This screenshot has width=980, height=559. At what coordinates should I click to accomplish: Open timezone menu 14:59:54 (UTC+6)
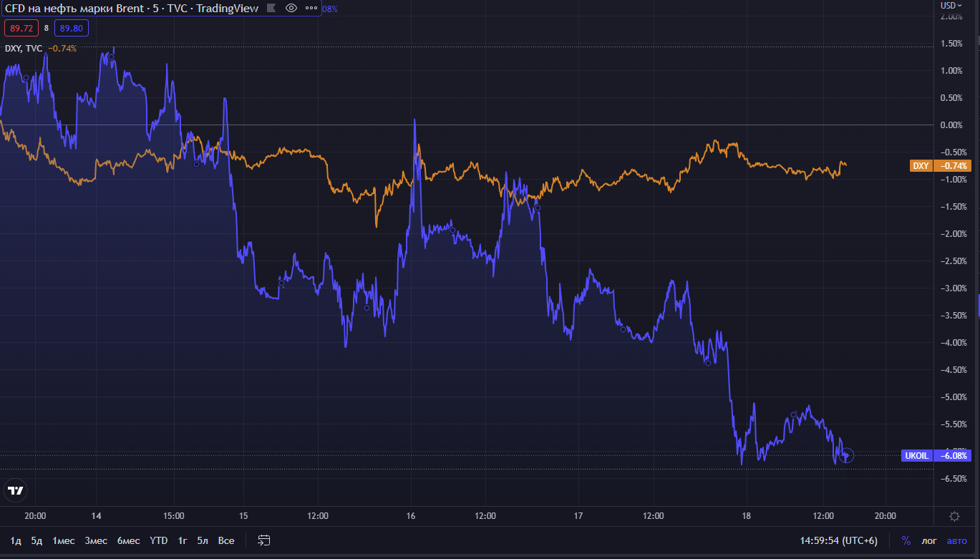pos(838,540)
